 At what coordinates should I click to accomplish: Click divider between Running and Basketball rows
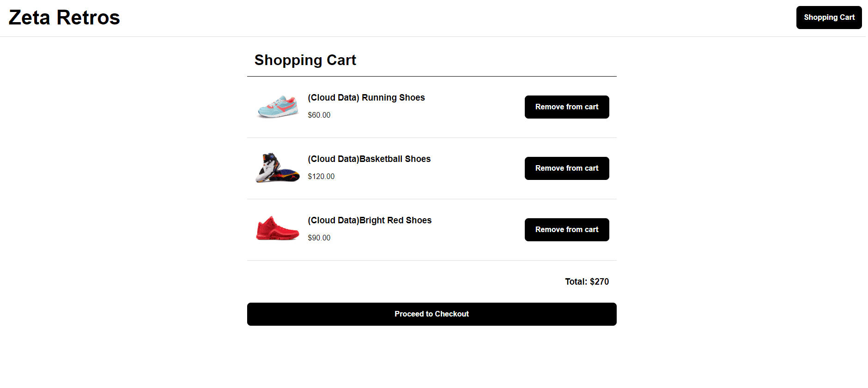coord(432,137)
